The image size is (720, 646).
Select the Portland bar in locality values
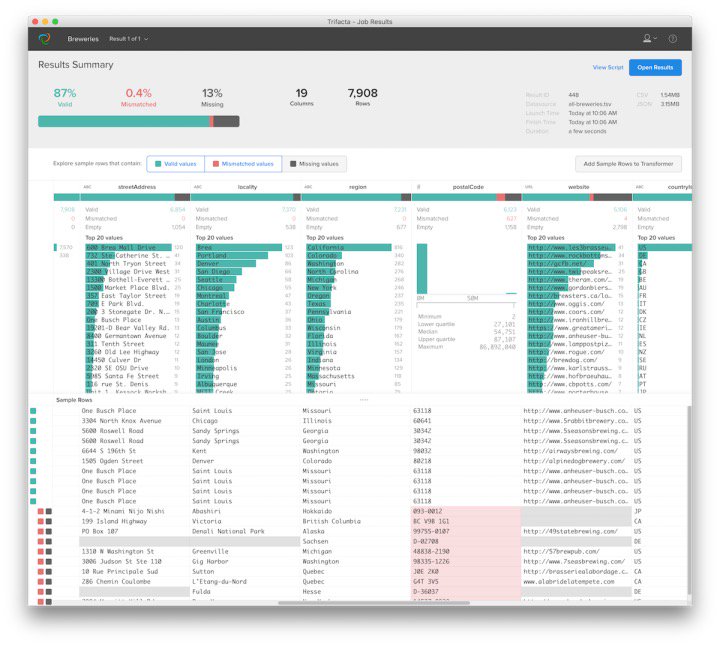coord(232,255)
